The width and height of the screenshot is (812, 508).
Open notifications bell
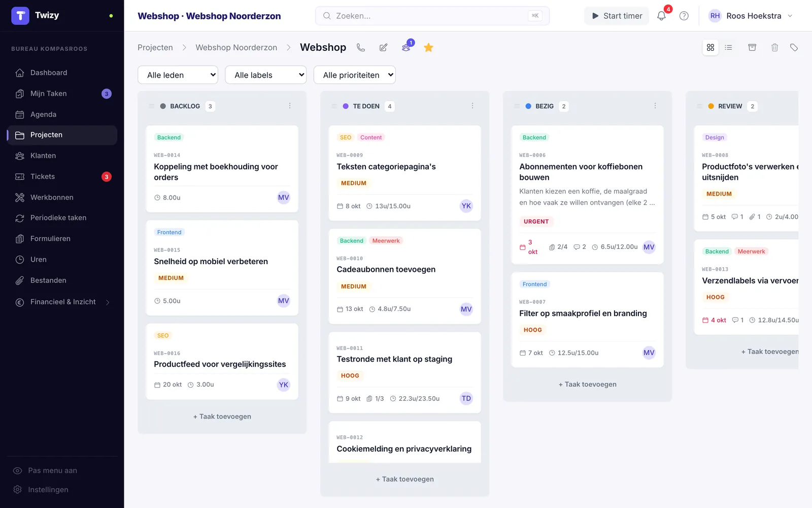(661, 16)
